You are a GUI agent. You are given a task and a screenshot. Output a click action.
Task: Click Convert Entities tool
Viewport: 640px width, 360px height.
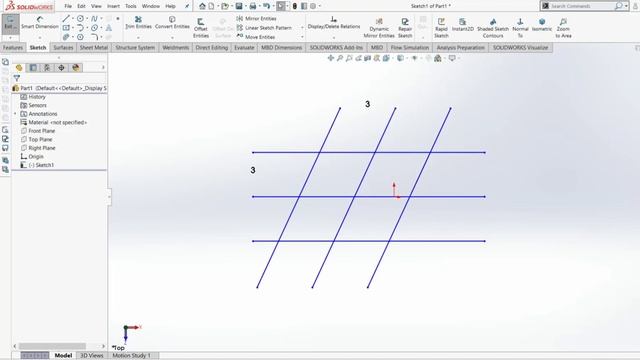click(172, 22)
